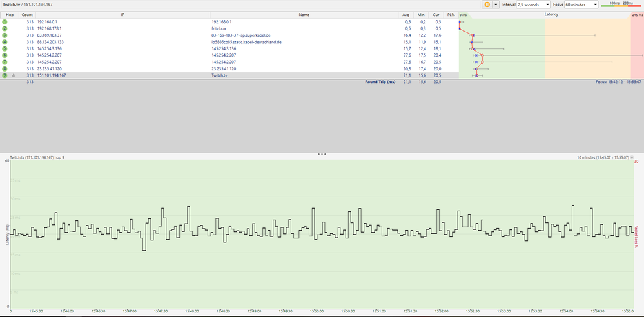Pause the trace with the orange button

pos(487,4)
